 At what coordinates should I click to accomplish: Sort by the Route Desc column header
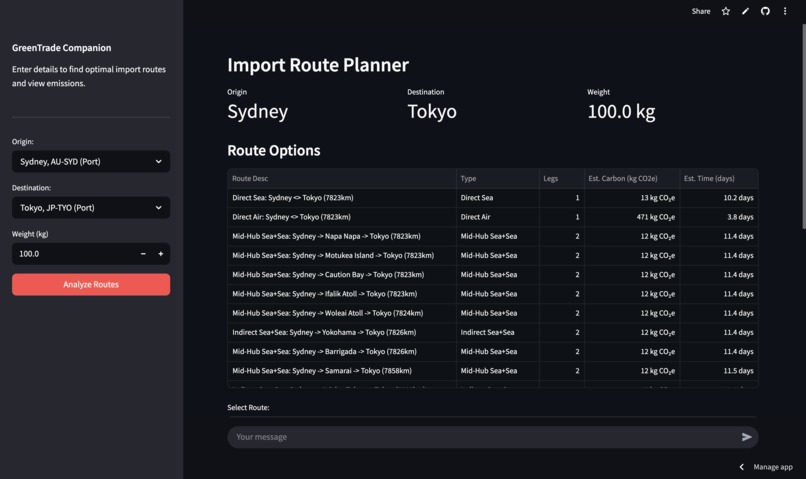click(341, 178)
